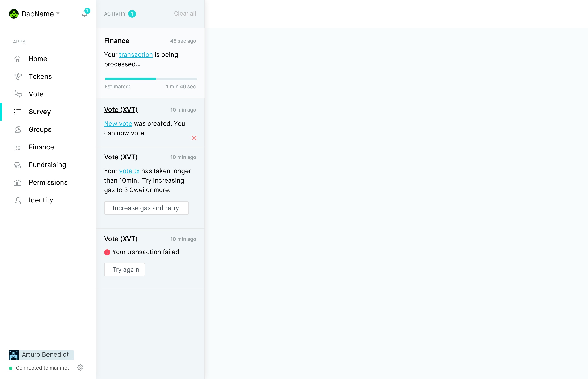
Task: Click the DaoName logo avatar
Action: [14, 14]
